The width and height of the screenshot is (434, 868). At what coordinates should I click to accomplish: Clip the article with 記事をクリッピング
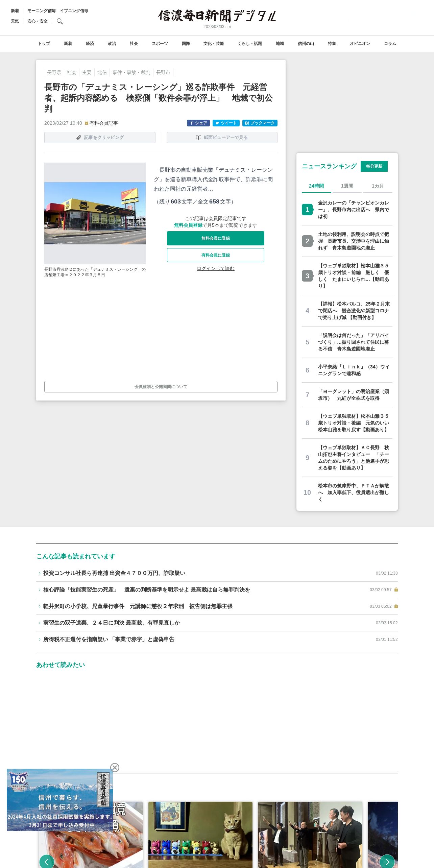pos(100,138)
